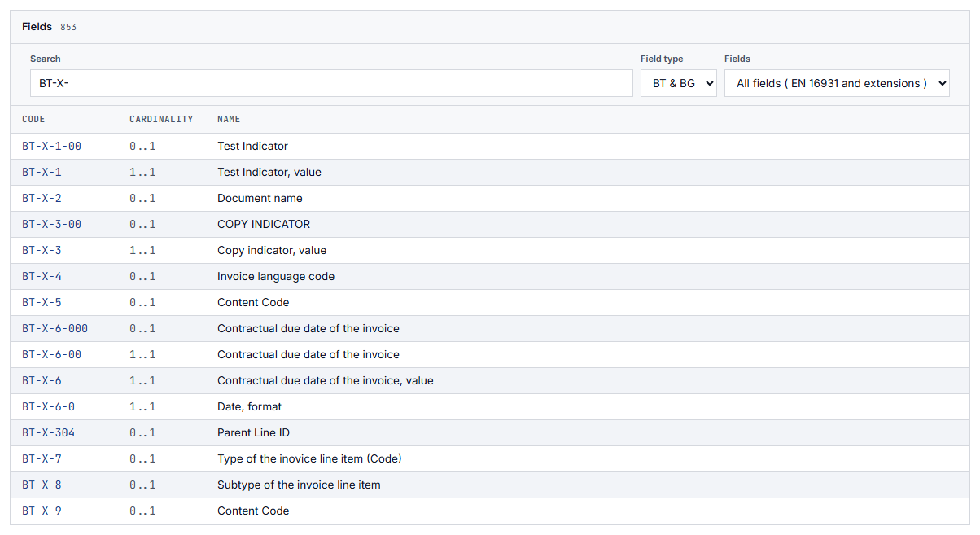
Task: Open field code BT-X-1-00
Action: [51, 147]
